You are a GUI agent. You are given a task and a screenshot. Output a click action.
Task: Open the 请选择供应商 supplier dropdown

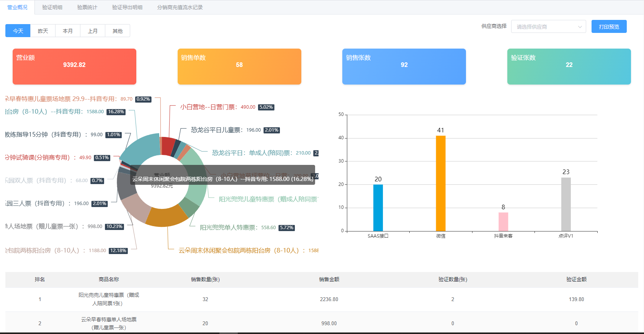(544, 27)
